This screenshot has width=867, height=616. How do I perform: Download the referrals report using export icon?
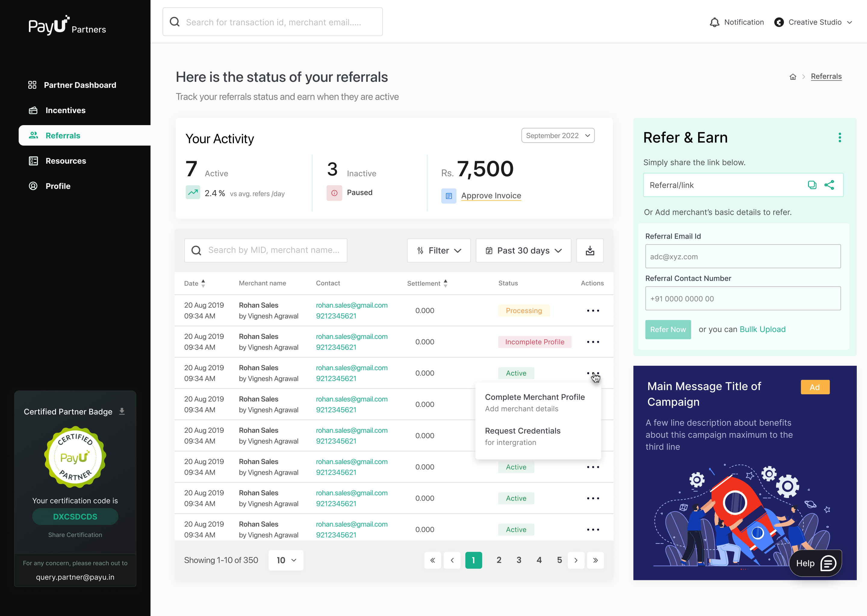pyautogui.click(x=590, y=250)
